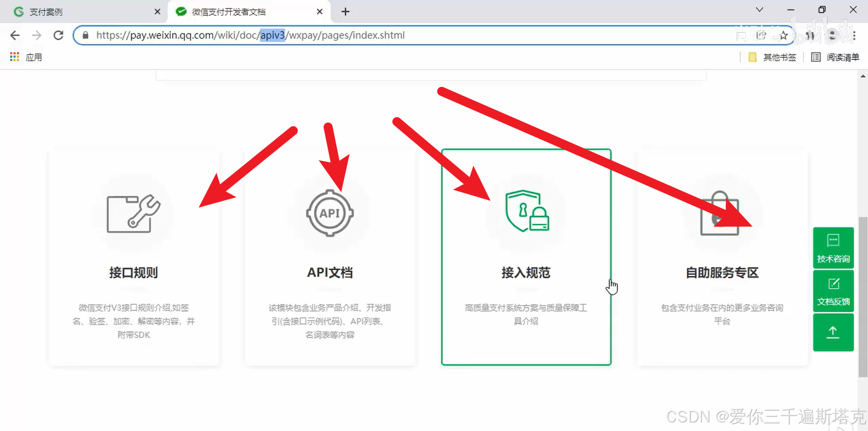Viewport: 868px width, 431px height.
Task: Click the page vertical scrollbar thumb
Action: click(863, 297)
